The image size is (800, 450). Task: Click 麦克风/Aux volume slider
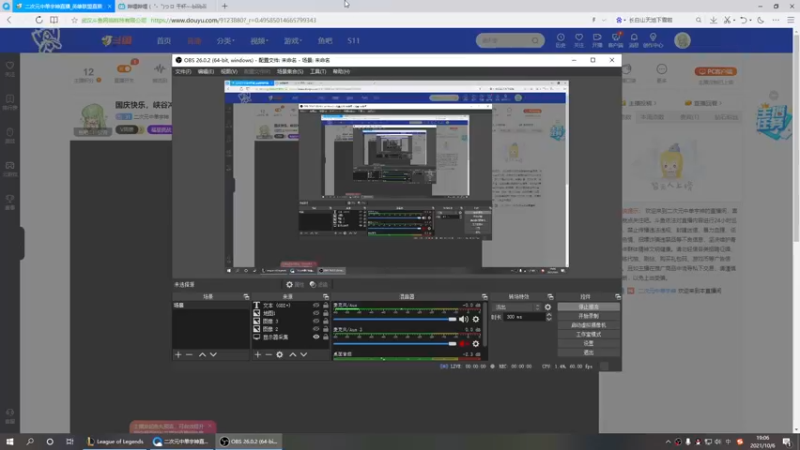pos(395,319)
